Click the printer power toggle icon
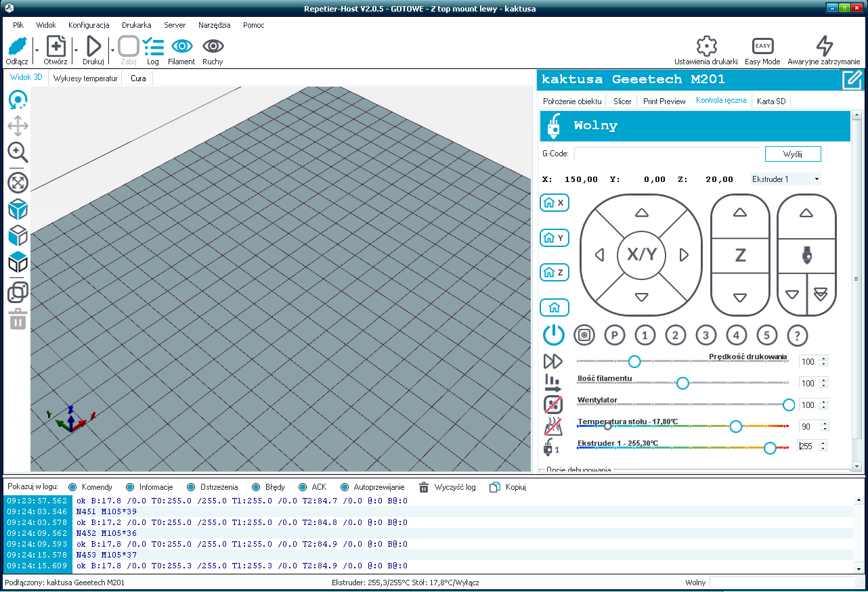868x592 pixels. [554, 335]
